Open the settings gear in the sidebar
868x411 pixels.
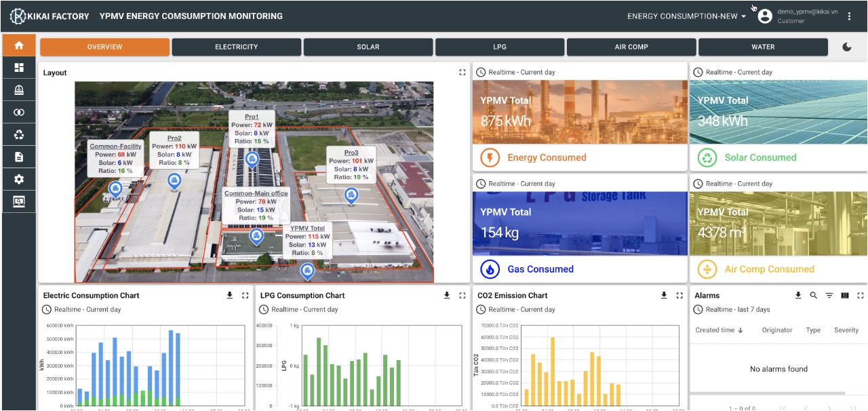pos(19,179)
